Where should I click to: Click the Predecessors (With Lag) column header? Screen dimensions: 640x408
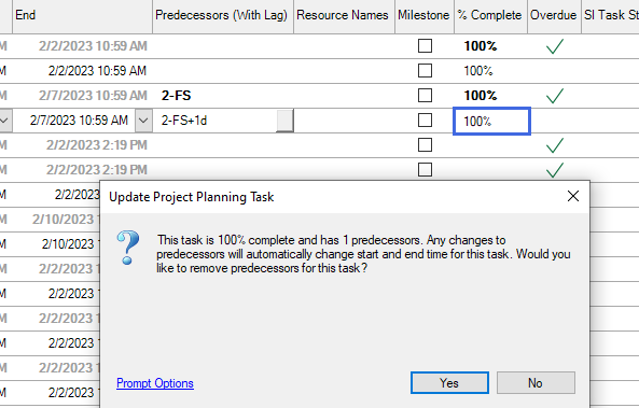(x=223, y=16)
